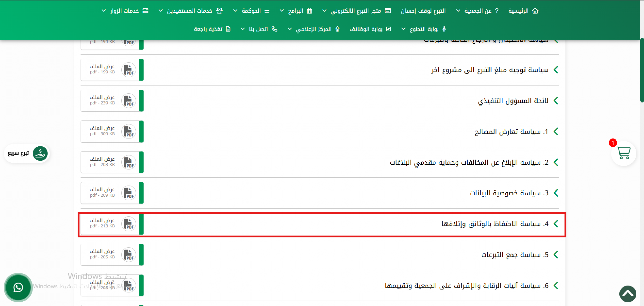Click the shopping cart icon
Viewport: 644px width, 306px height.
point(623,153)
